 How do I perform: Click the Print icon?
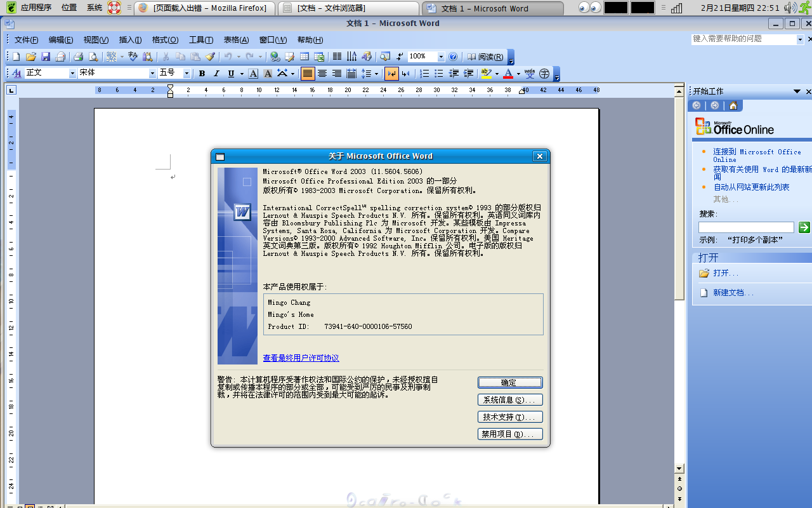(79, 57)
